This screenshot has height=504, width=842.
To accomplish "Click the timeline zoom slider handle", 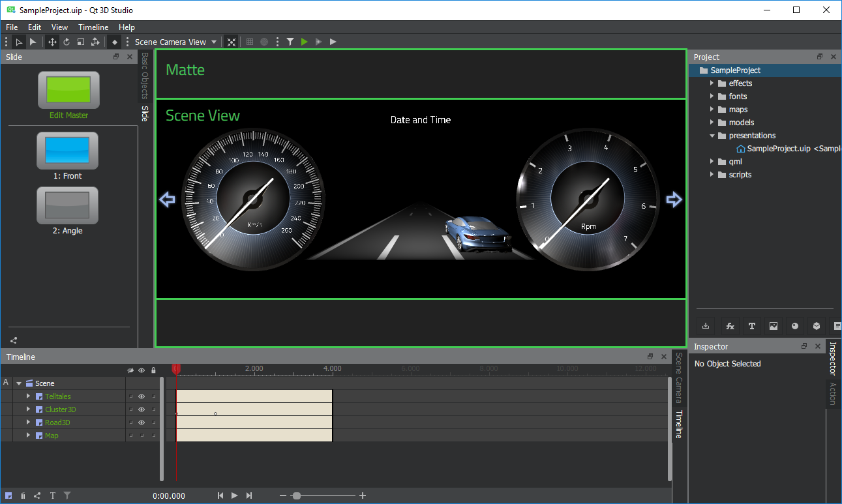I will click(297, 496).
